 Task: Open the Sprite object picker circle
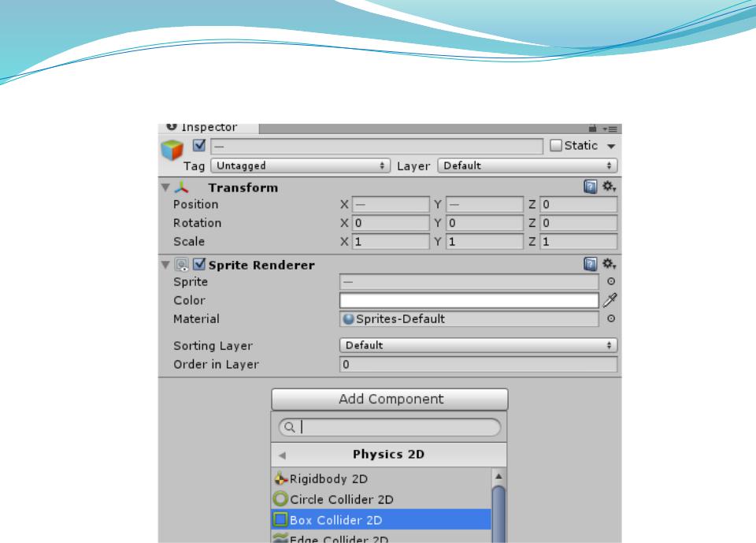pyautogui.click(x=611, y=281)
